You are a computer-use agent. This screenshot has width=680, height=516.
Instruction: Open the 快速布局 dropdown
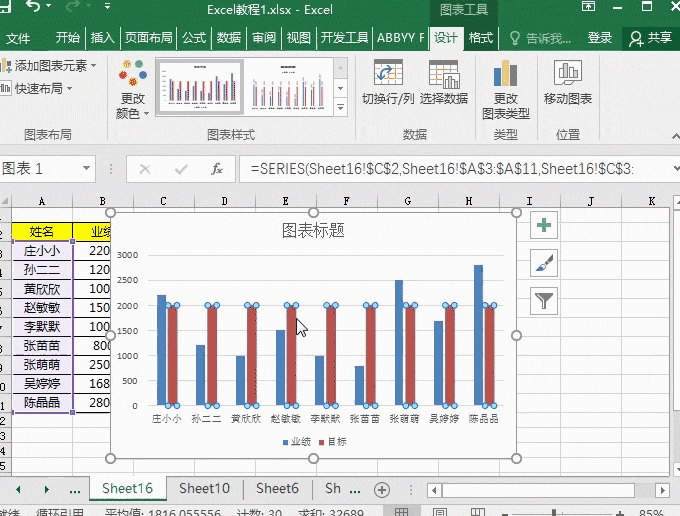pyautogui.click(x=36, y=88)
